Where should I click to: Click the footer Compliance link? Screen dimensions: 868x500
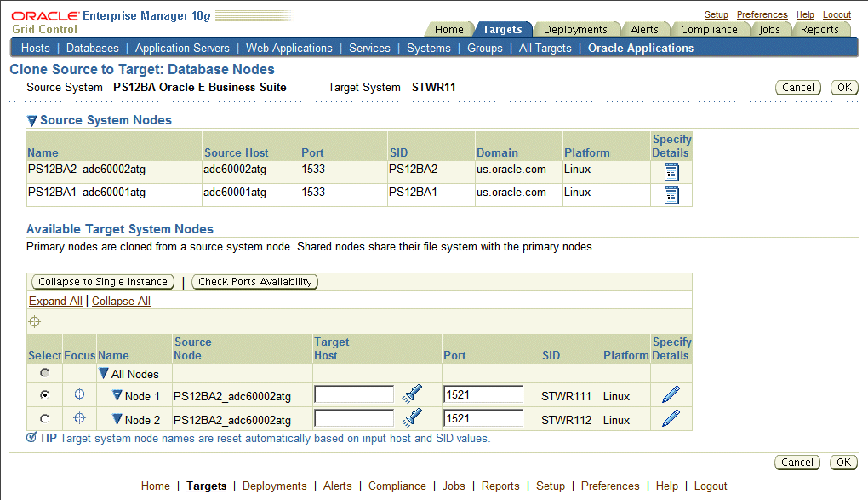(x=397, y=486)
